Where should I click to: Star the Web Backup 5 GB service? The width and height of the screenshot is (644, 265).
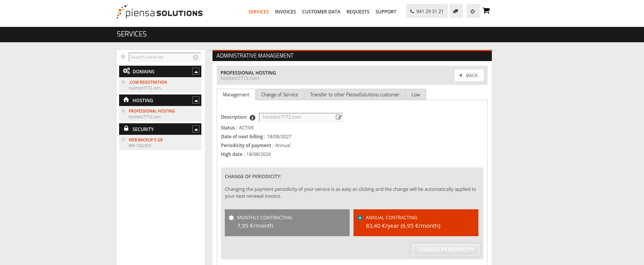click(x=124, y=140)
